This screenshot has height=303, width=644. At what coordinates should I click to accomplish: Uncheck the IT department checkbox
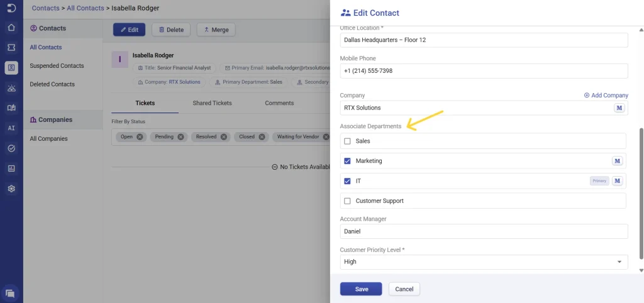click(x=347, y=181)
